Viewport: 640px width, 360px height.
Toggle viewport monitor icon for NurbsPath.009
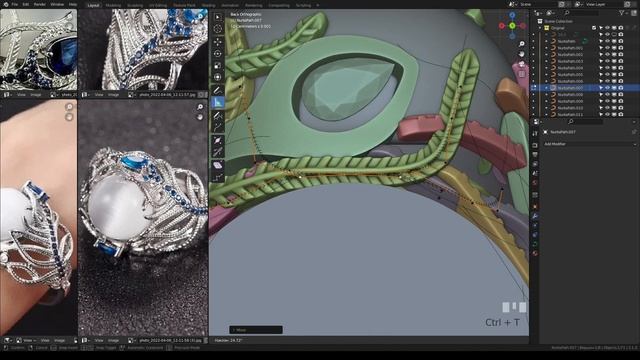click(614, 101)
